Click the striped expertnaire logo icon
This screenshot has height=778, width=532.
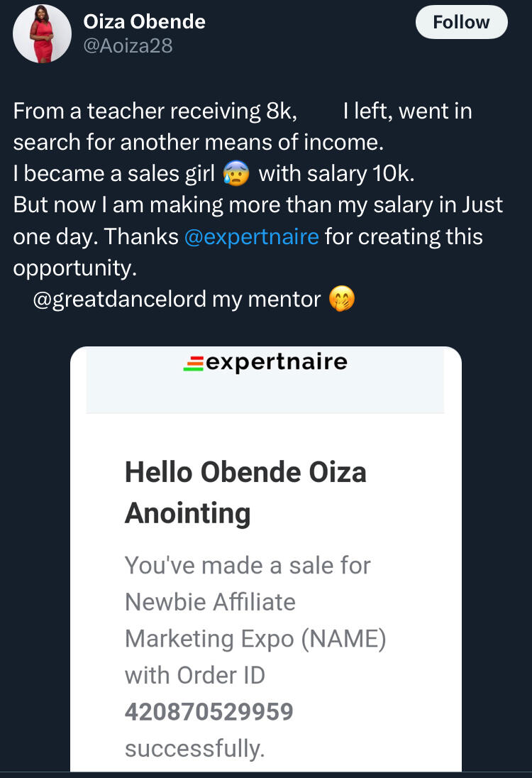click(x=193, y=364)
